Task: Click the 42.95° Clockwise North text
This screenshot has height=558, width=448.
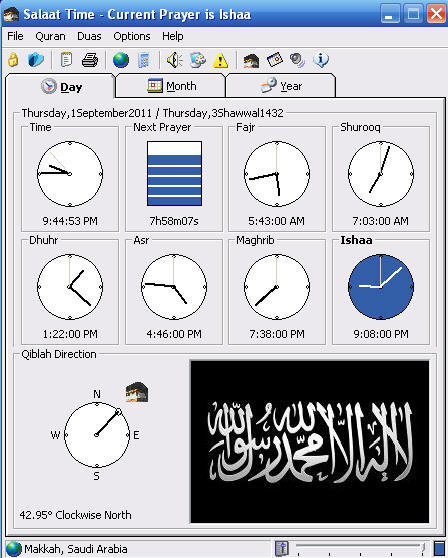Action: tap(75, 515)
